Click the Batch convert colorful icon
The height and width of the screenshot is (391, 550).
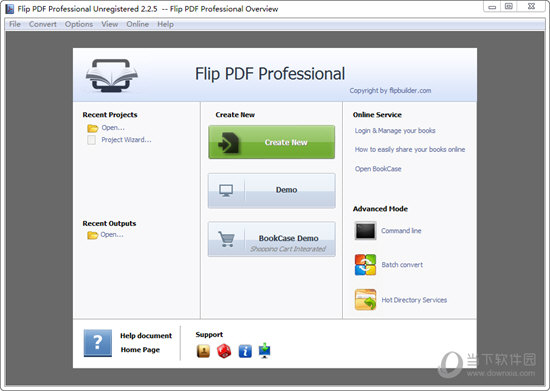pyautogui.click(x=365, y=265)
